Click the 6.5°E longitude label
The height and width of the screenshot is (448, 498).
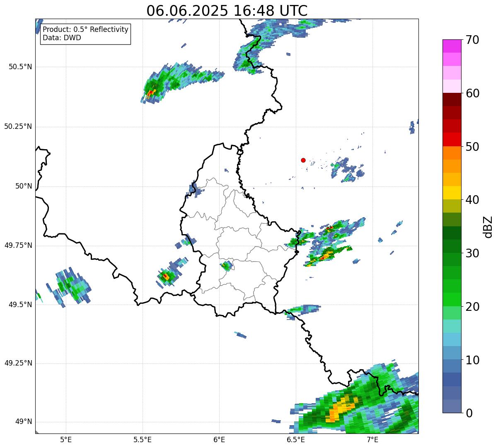pyautogui.click(x=296, y=440)
